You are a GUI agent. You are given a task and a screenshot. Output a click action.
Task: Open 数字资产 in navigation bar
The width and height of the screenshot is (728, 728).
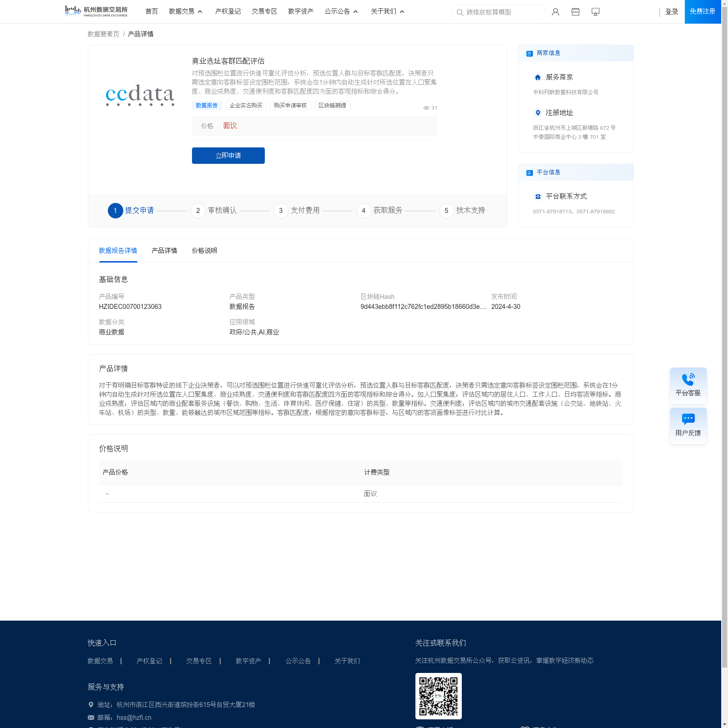click(x=301, y=11)
